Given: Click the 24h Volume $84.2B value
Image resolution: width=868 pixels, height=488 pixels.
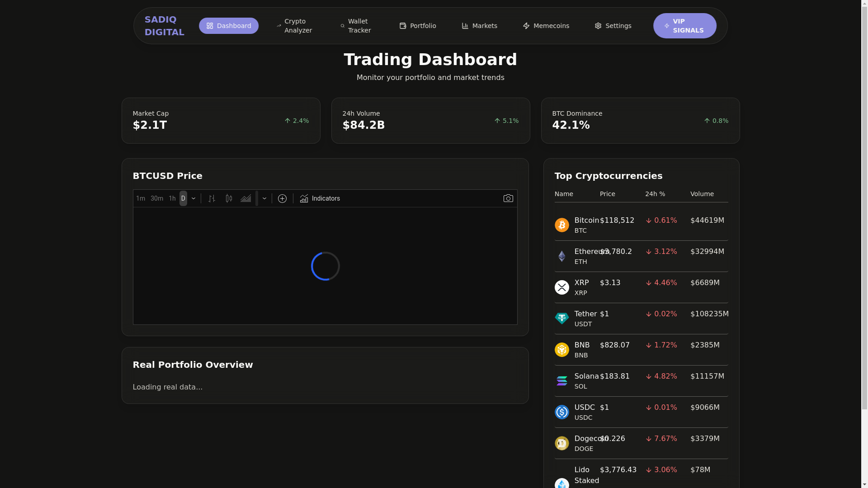Looking at the screenshot, I should (x=363, y=125).
